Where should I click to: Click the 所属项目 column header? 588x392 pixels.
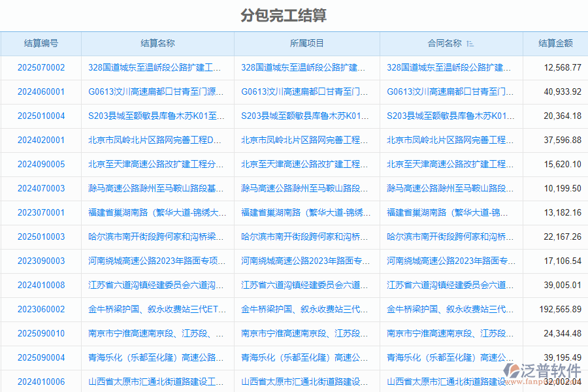306,44
